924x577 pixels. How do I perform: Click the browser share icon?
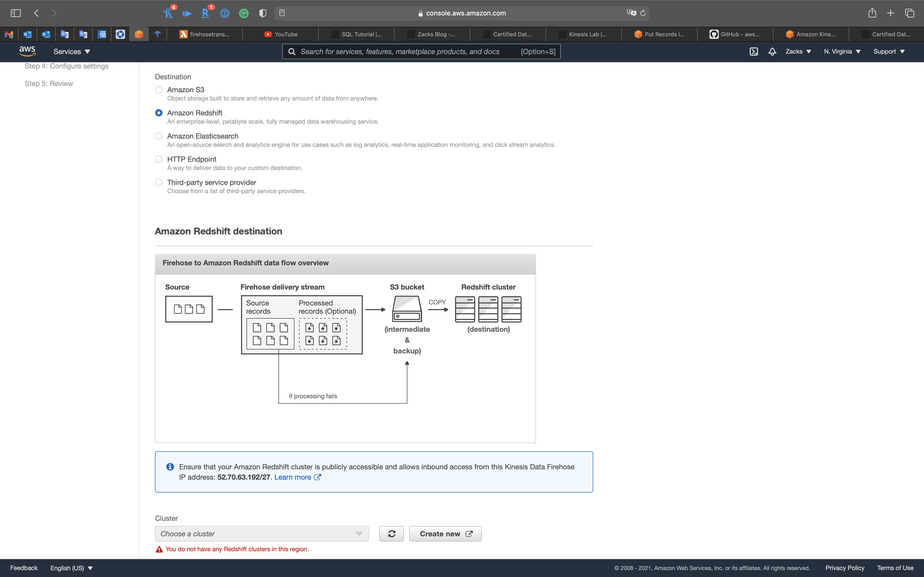872,13
